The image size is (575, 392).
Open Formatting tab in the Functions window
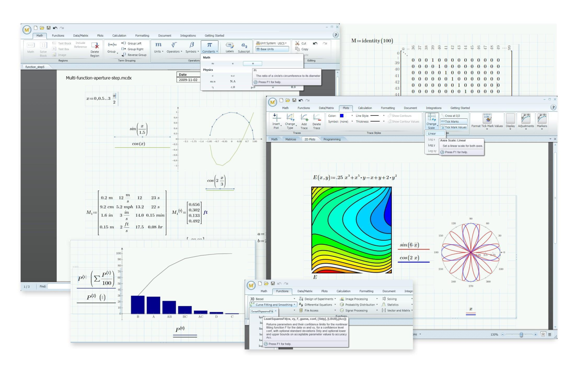[366, 291]
